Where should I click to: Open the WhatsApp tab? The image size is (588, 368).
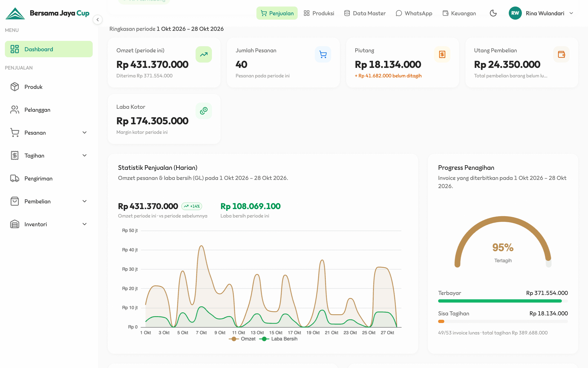click(x=414, y=13)
